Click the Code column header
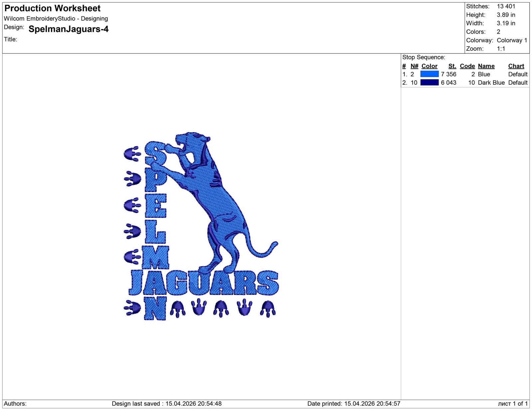Screen dimensions: 532x409 tap(467, 66)
